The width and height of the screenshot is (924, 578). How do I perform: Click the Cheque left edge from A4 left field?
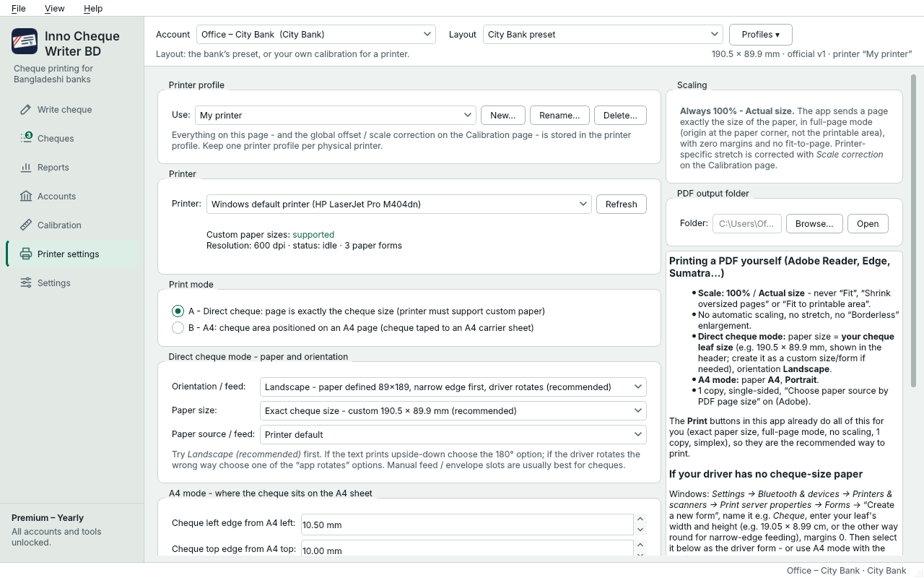[466, 525]
